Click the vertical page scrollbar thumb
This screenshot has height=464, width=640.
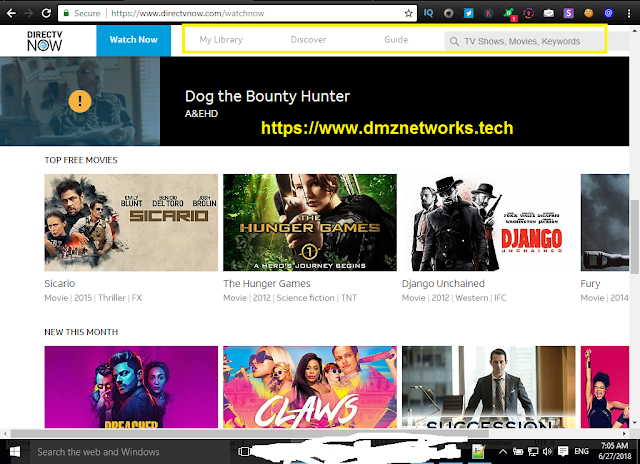(635, 237)
